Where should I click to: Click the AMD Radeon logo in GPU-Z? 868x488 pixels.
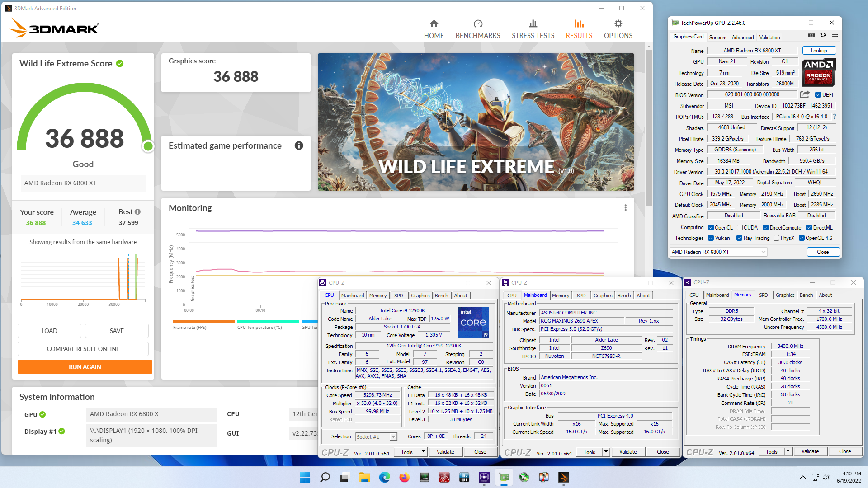(819, 72)
